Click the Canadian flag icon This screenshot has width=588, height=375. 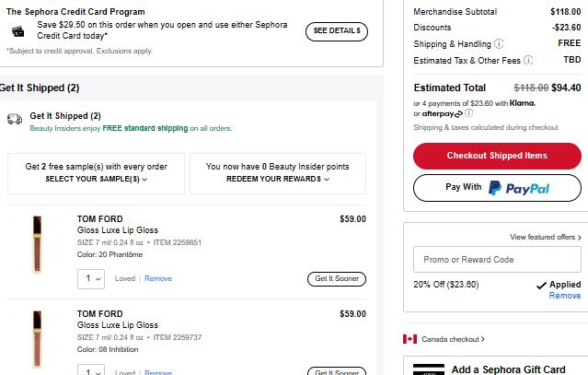click(x=409, y=339)
